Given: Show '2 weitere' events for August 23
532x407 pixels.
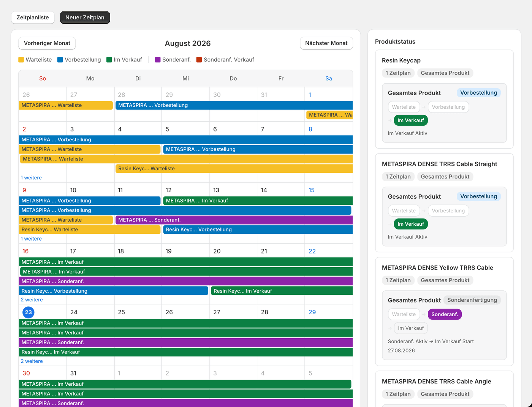Looking at the screenshot, I should coord(32,361).
